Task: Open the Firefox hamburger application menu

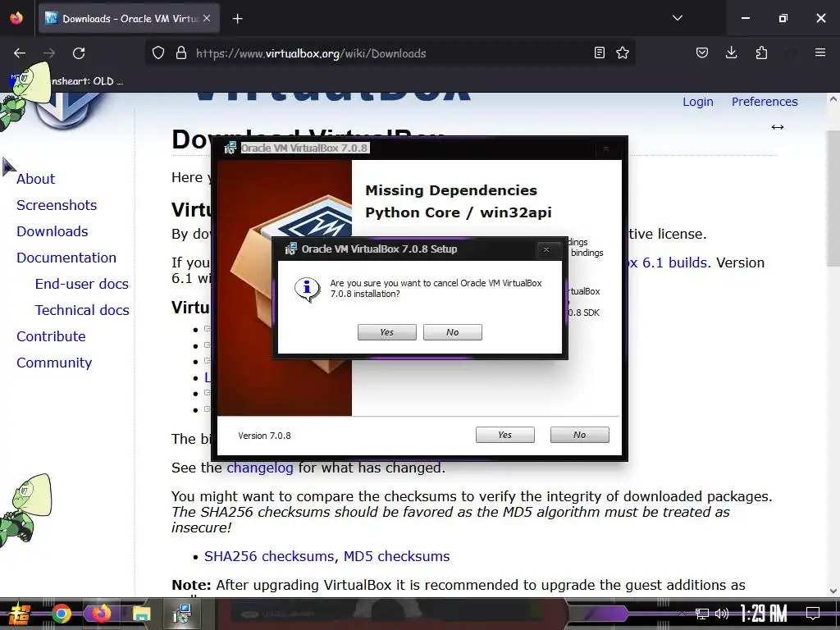Action: tap(820, 52)
